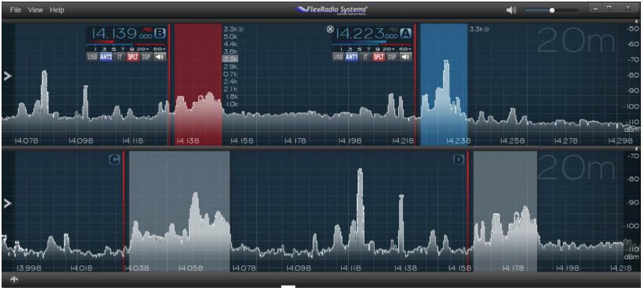This screenshot has height=288, width=644.
Task: Select the slice C letter badge
Action: [115, 160]
